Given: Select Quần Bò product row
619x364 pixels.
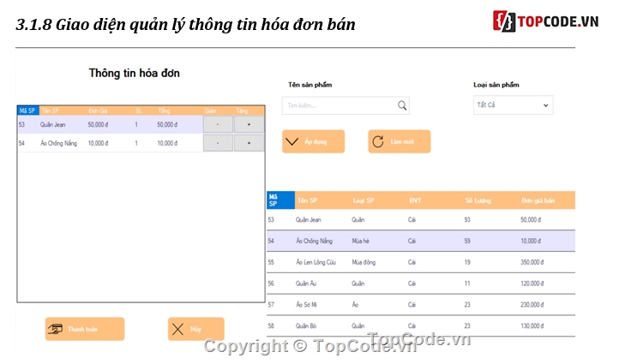Looking at the screenshot, I should pyautogui.click(x=421, y=325).
